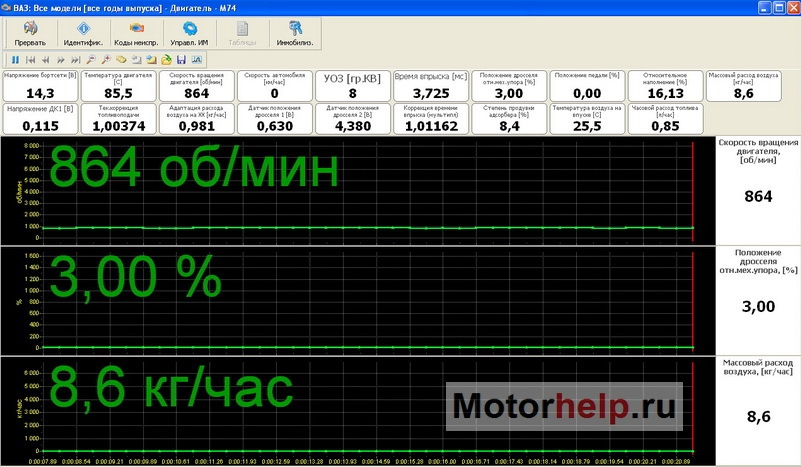The width and height of the screenshot is (801, 467).
Task: Click the 864 об/мин RPM graph
Action: 358,191
